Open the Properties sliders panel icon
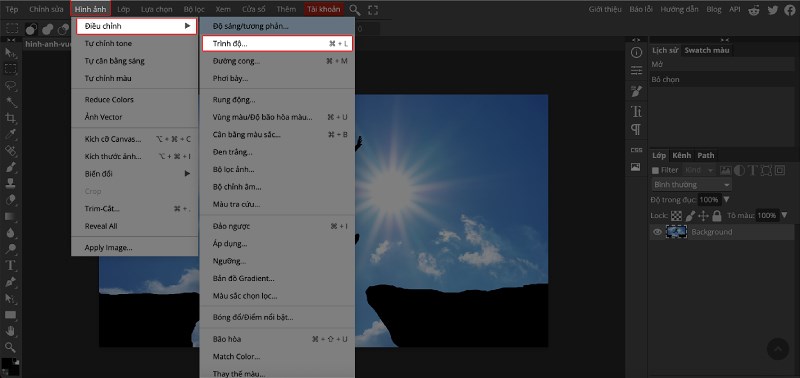The width and height of the screenshot is (800, 378). point(636,71)
